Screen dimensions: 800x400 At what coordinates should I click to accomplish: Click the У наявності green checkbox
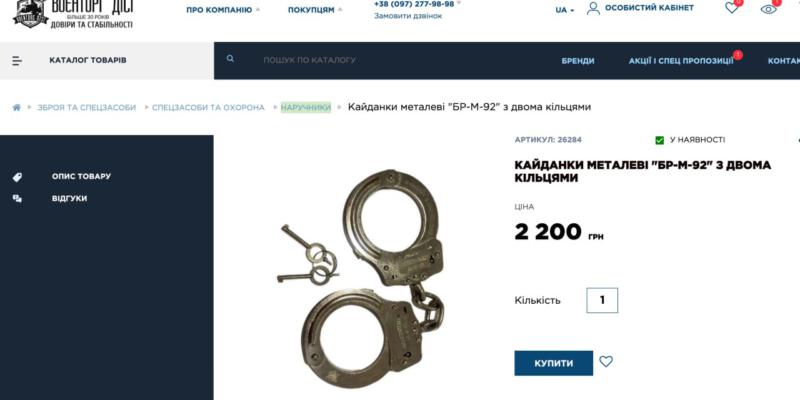coord(659,140)
